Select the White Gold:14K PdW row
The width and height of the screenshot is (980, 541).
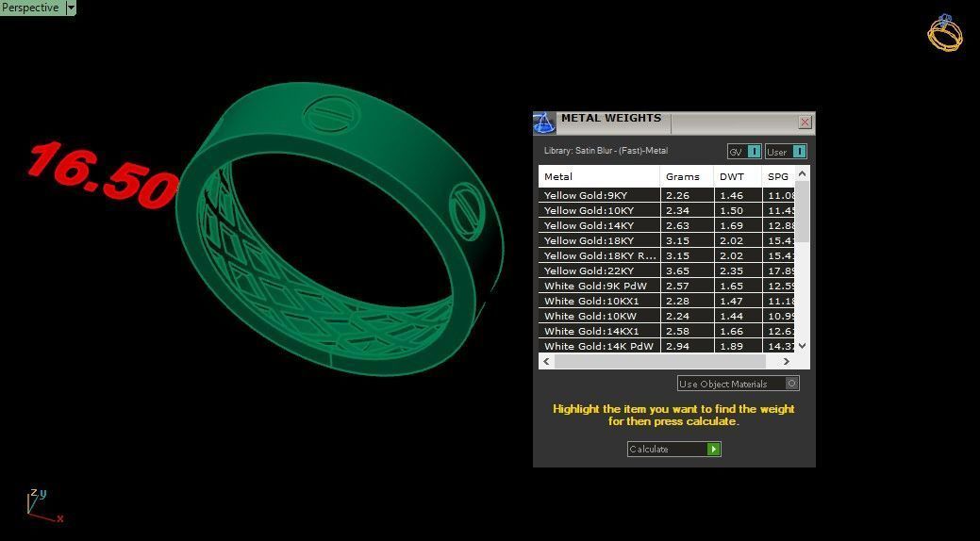pyautogui.click(x=666, y=346)
